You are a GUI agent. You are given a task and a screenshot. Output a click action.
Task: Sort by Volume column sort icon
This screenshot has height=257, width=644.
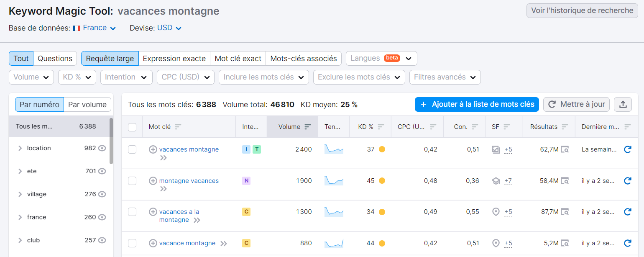pyautogui.click(x=308, y=127)
